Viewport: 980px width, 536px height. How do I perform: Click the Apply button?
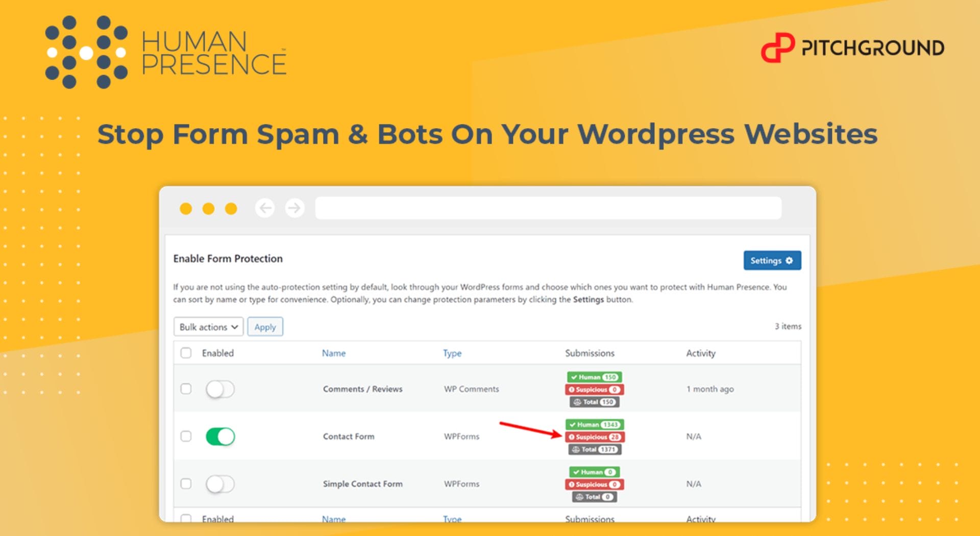[x=265, y=327]
